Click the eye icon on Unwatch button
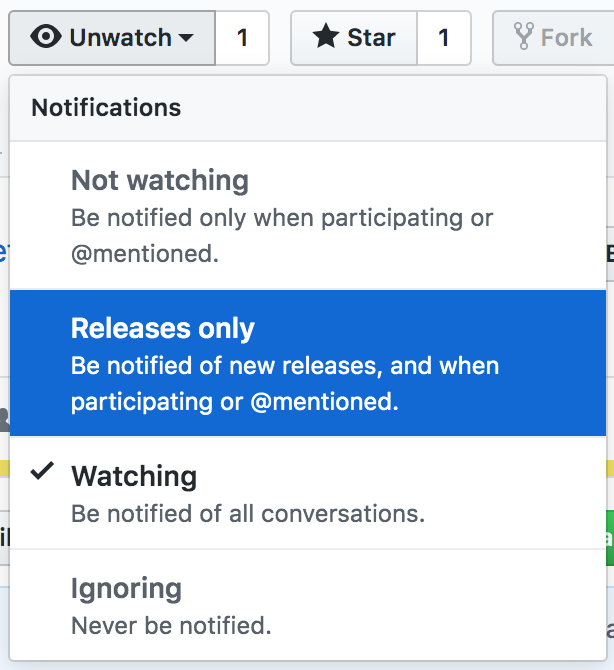 pyautogui.click(x=46, y=37)
